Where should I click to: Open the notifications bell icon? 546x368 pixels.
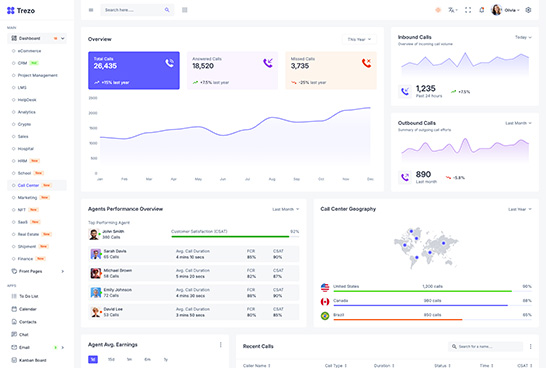[x=482, y=10]
